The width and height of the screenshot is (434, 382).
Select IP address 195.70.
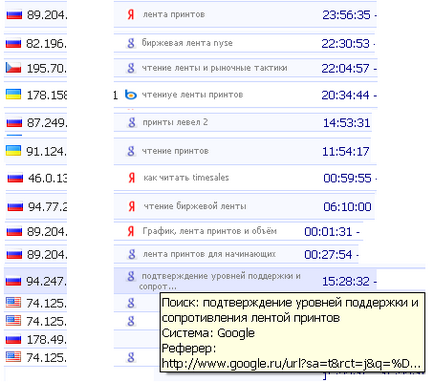click(x=46, y=68)
